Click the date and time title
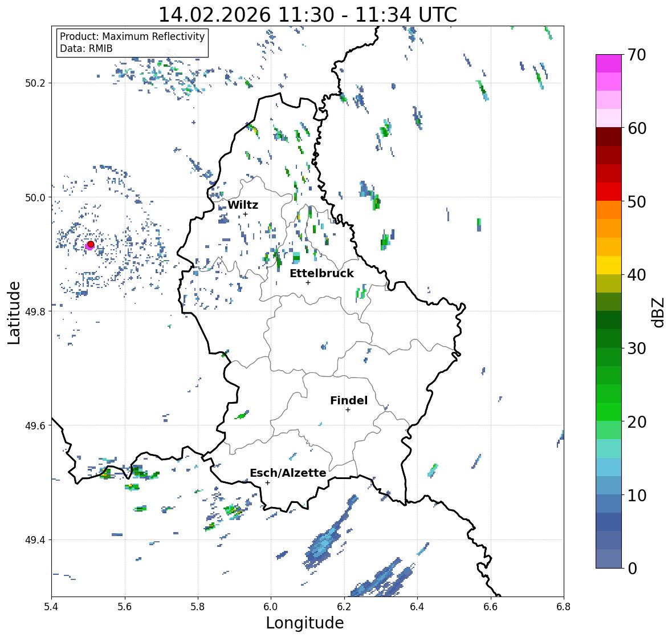Screen dimensions: 672x637 (x=308, y=15)
